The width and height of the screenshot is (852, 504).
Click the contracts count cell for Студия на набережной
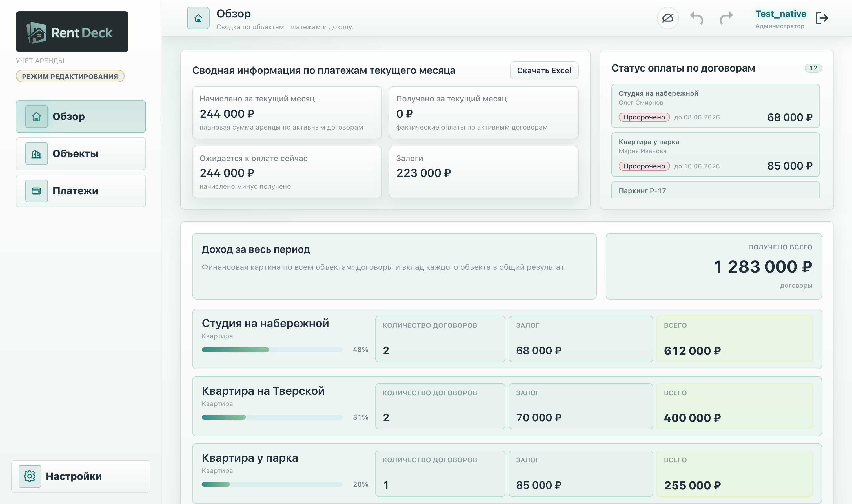(x=440, y=339)
